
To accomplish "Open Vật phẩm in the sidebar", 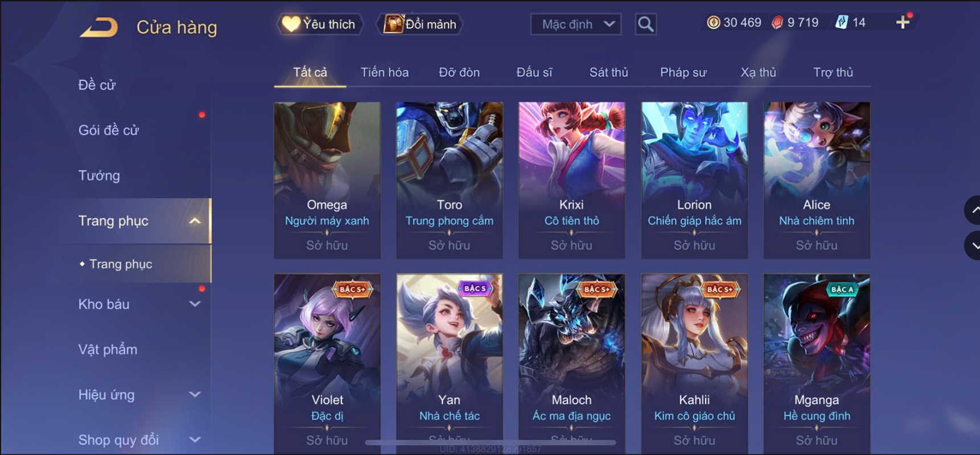I will [108, 349].
